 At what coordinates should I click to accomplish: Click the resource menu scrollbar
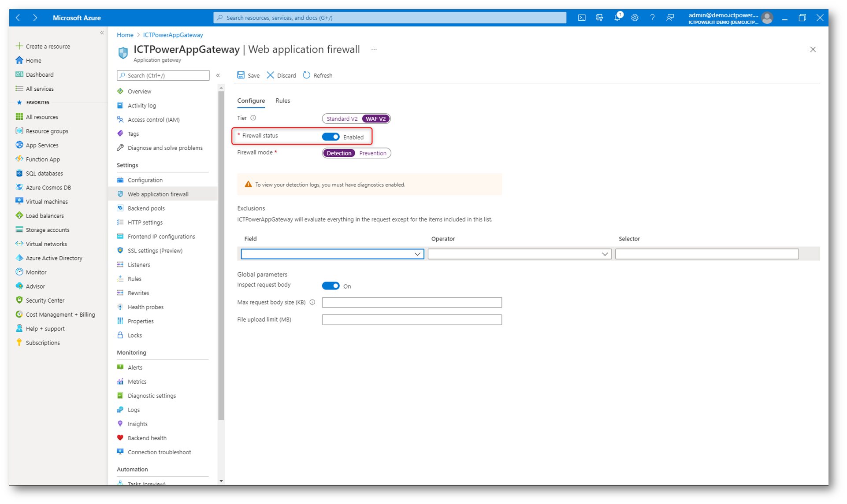pyautogui.click(x=221, y=256)
